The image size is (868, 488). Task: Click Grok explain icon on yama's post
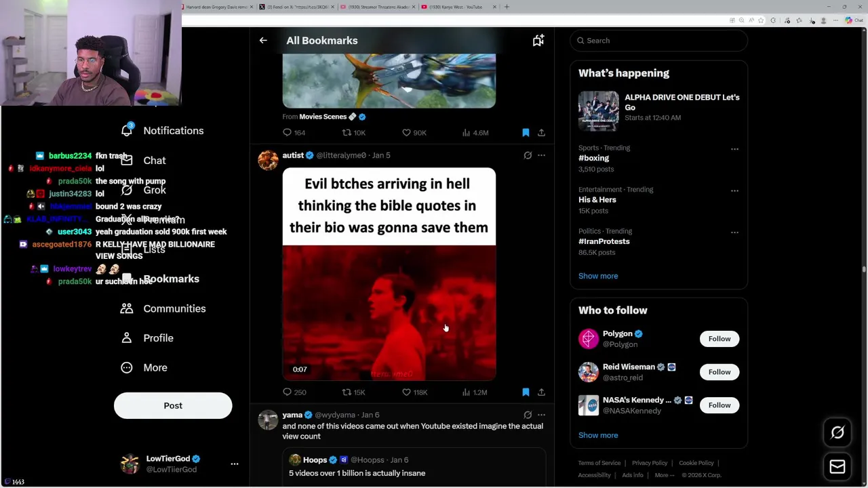pyautogui.click(x=528, y=415)
